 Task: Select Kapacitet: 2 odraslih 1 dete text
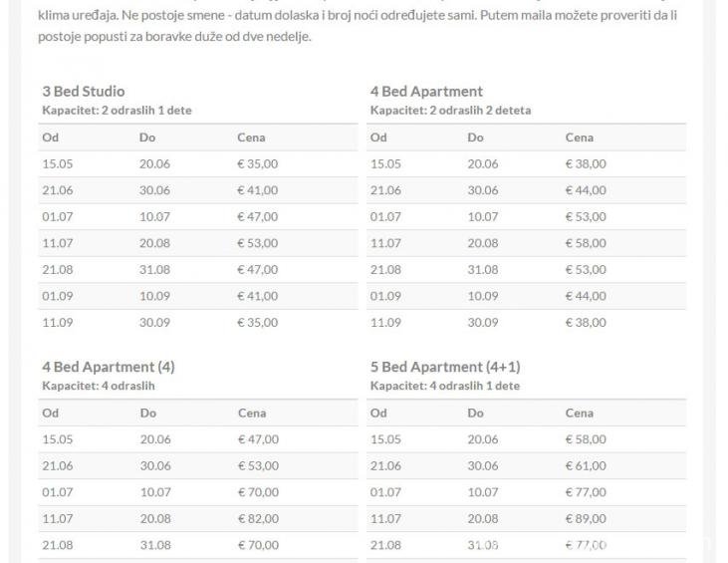click(x=117, y=111)
